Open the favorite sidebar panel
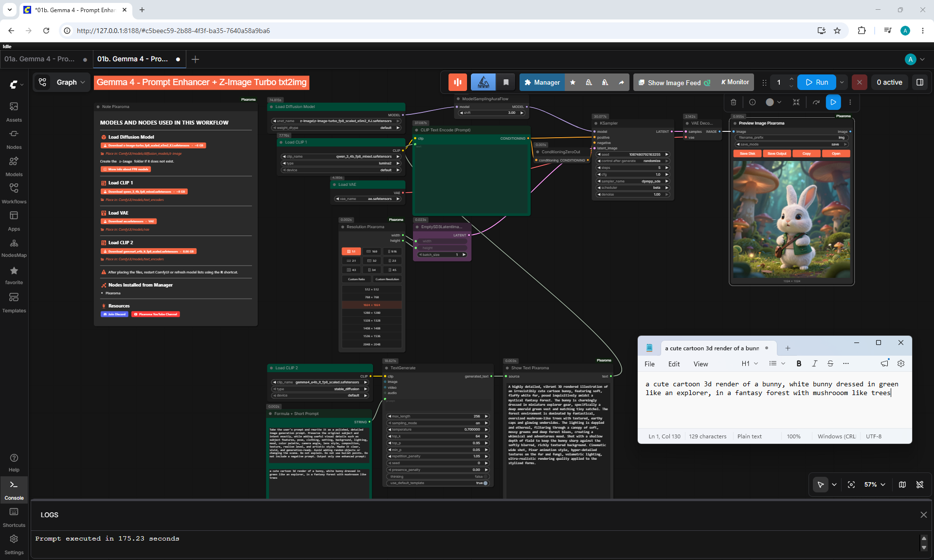This screenshot has width=934, height=560. coord(14,275)
